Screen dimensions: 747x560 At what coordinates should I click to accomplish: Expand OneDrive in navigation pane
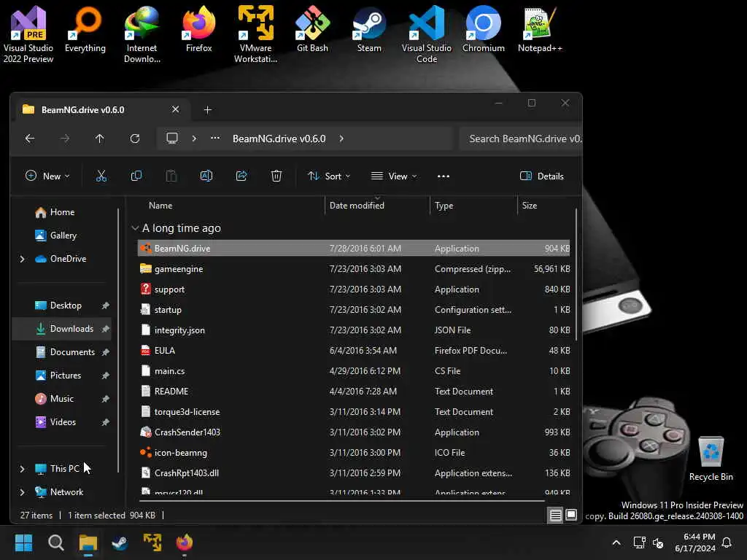tap(22, 259)
